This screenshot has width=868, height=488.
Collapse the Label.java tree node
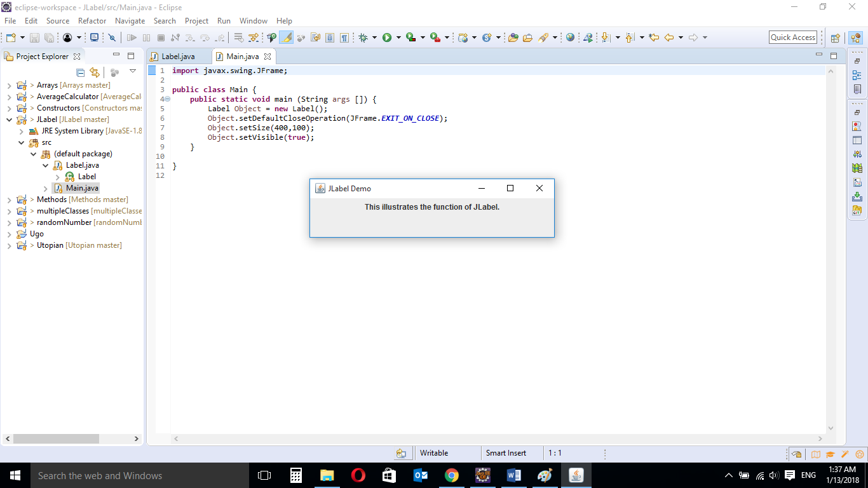click(46, 165)
